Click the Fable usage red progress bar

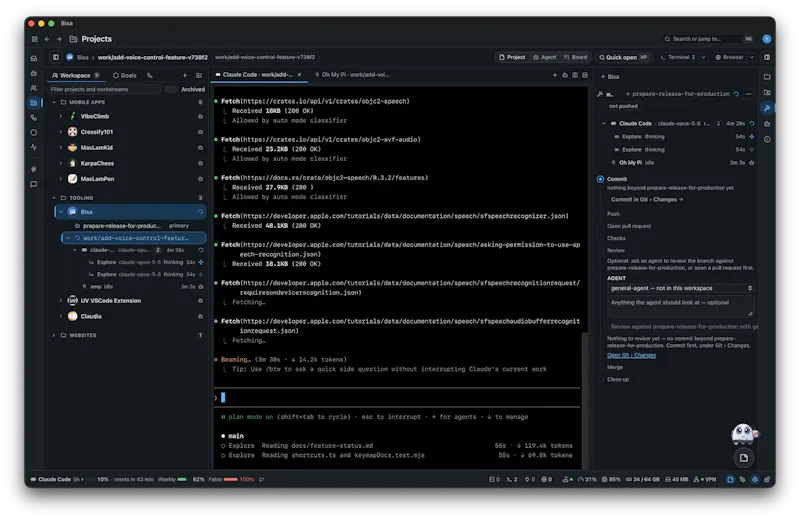coord(231,480)
